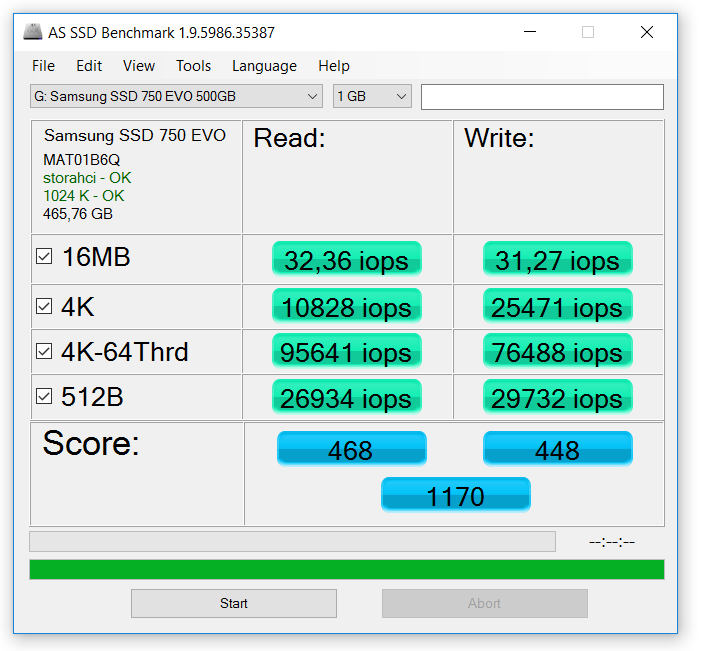Click the 1024 K - OK alignment text
This screenshot has width=701, height=651.
tap(84, 196)
